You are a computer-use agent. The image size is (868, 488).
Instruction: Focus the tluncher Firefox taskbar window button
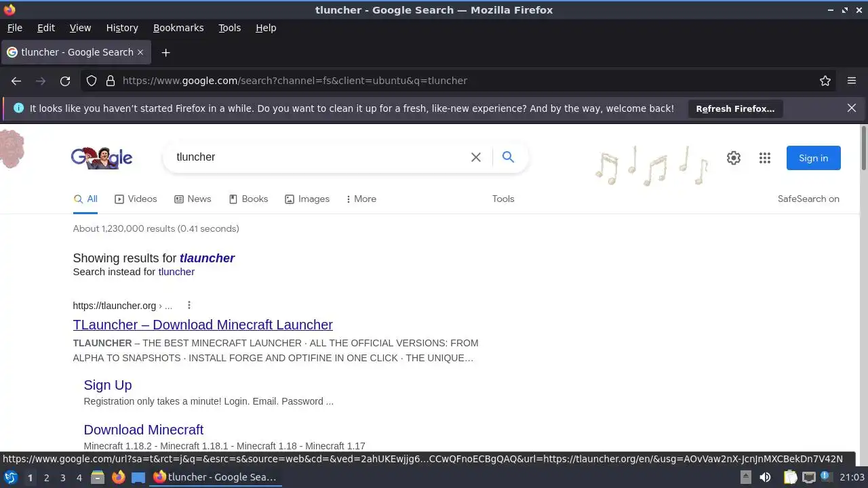click(x=214, y=477)
